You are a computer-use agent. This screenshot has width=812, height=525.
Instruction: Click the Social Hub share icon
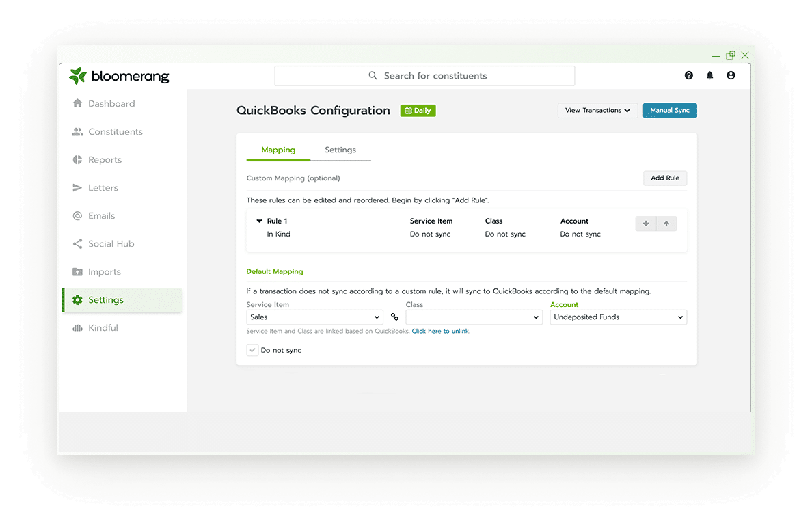[77, 243]
